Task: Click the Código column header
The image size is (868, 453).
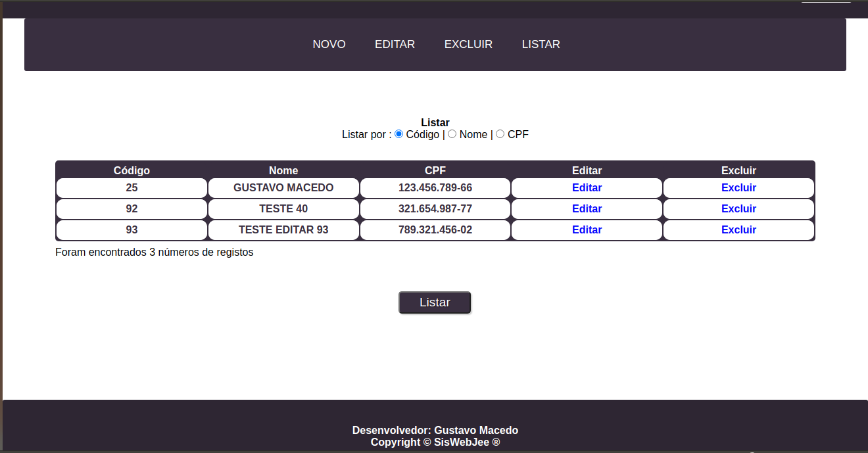Action: [132, 170]
